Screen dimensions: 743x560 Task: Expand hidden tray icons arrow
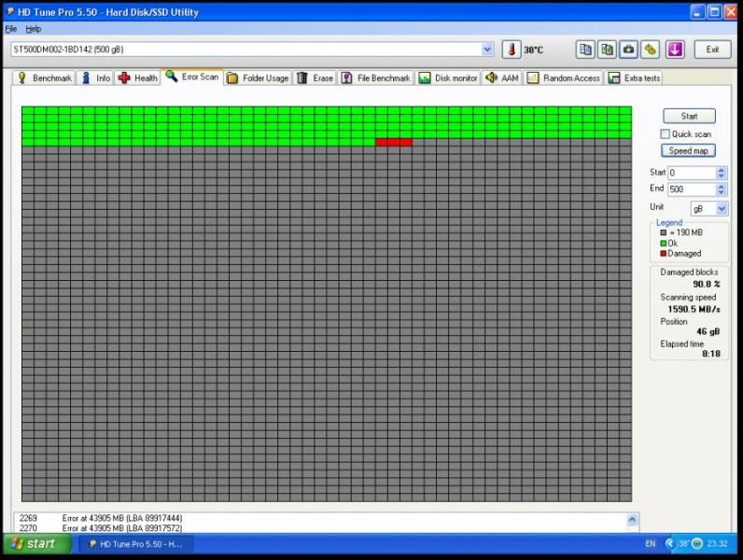(x=669, y=544)
